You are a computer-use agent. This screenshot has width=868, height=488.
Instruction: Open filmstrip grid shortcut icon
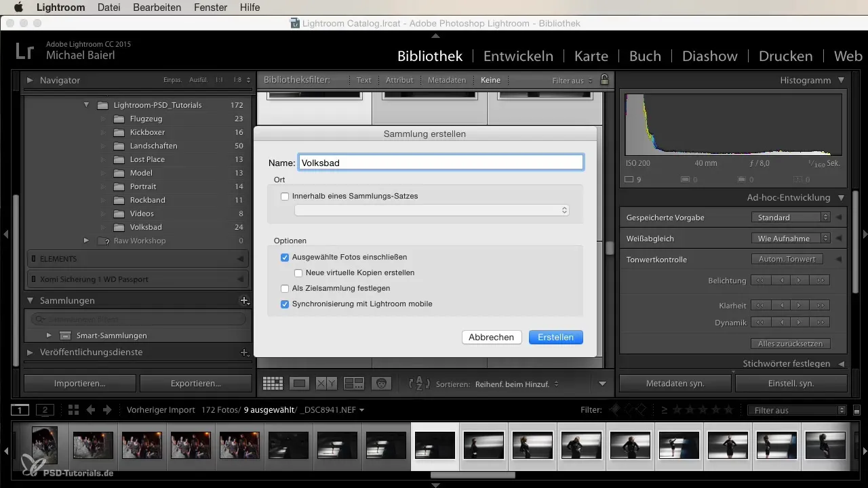pyautogui.click(x=73, y=410)
